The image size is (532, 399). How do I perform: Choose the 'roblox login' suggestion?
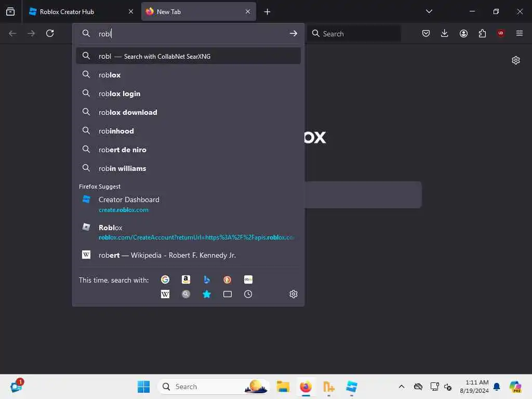tap(188, 94)
